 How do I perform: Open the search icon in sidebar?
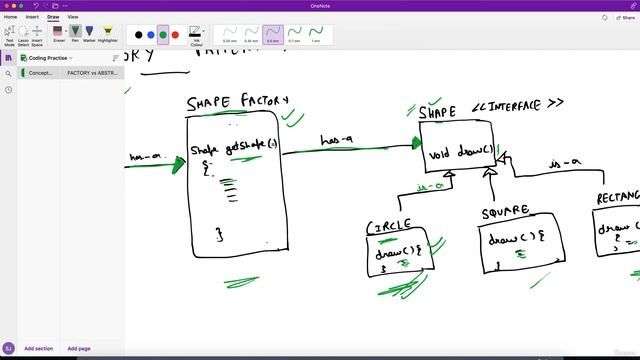[8, 74]
